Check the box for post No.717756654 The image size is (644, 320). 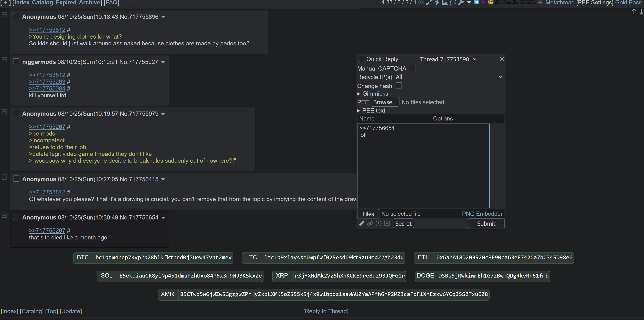coord(16,217)
